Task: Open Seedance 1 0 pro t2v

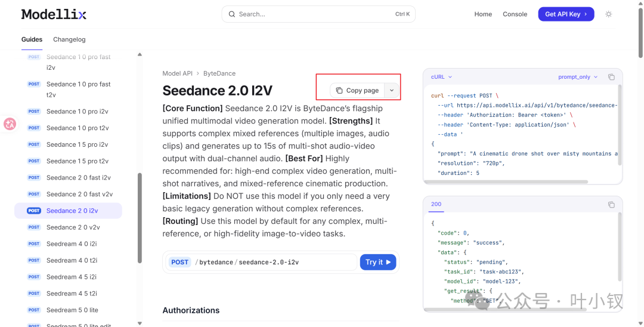Action: (x=68, y=128)
